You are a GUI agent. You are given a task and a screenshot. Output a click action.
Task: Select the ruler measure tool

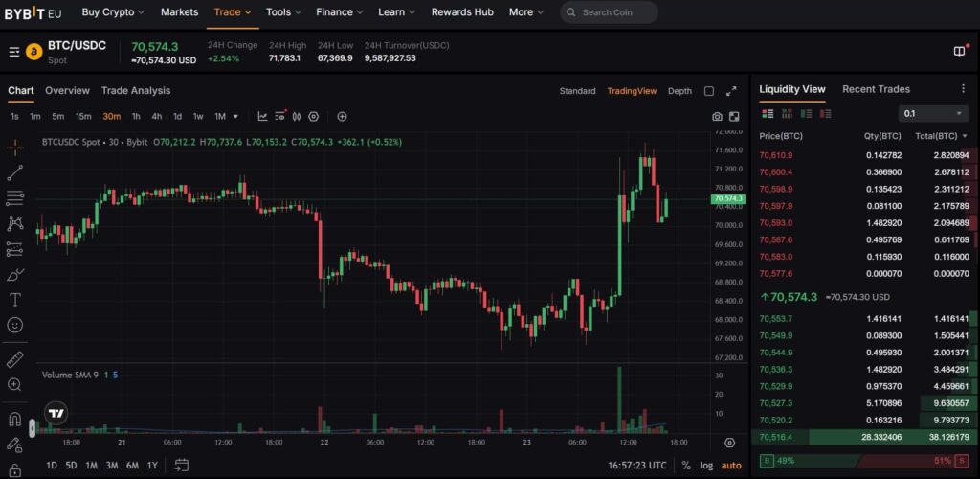pyautogui.click(x=15, y=359)
